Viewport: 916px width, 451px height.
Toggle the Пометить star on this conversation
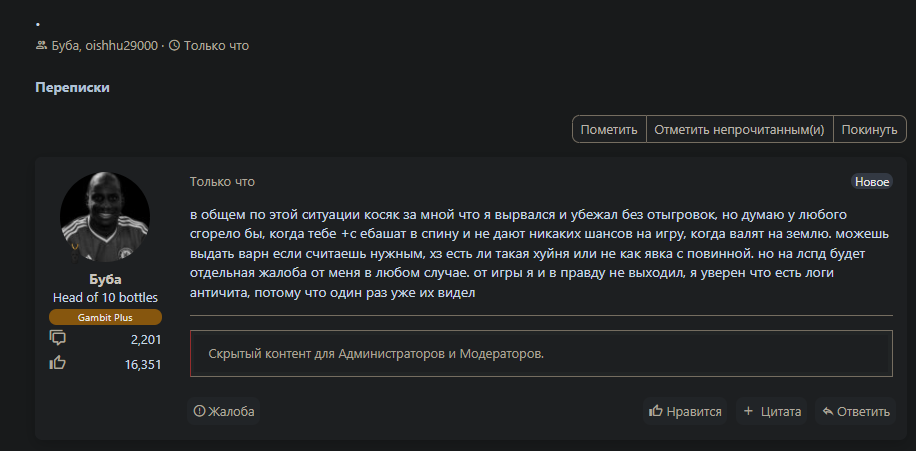[x=609, y=130]
